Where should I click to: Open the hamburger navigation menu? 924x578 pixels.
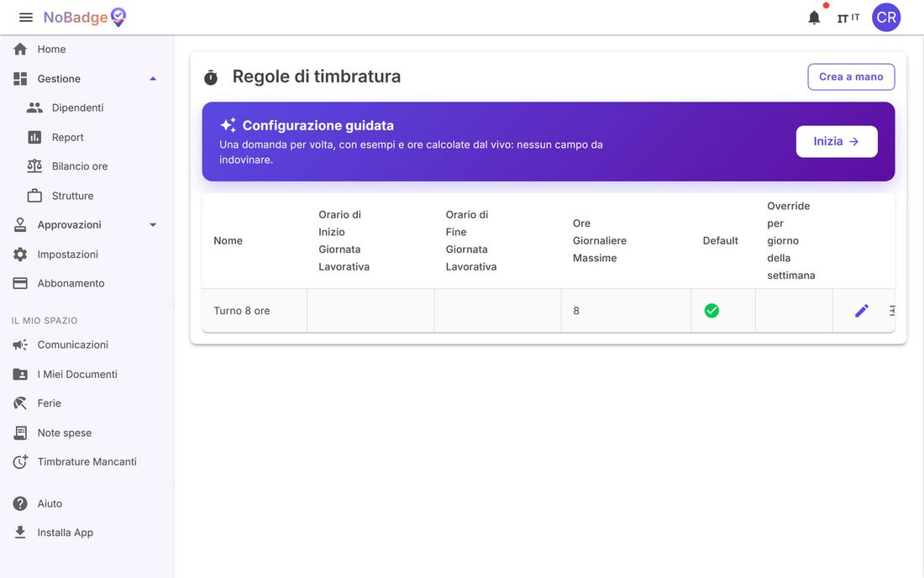pos(26,18)
